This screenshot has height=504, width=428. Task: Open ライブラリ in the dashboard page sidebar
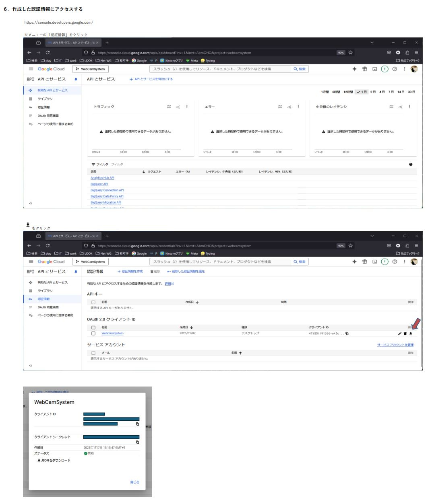click(45, 99)
